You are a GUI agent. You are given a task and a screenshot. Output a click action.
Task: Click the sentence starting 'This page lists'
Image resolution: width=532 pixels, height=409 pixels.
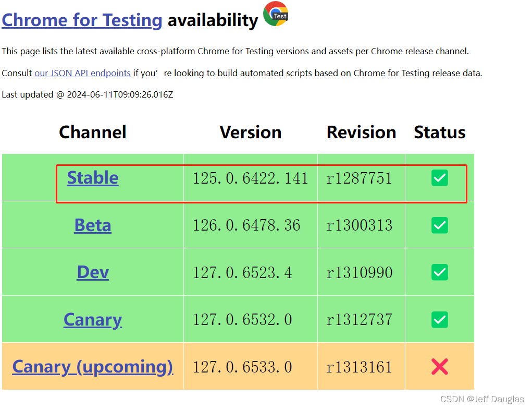235,51
